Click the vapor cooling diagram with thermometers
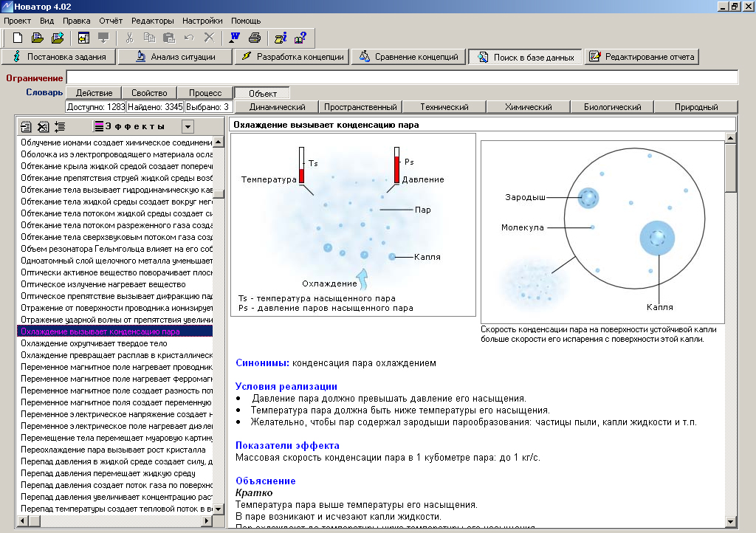Image resolution: width=756 pixels, height=533 pixels. 354,225
